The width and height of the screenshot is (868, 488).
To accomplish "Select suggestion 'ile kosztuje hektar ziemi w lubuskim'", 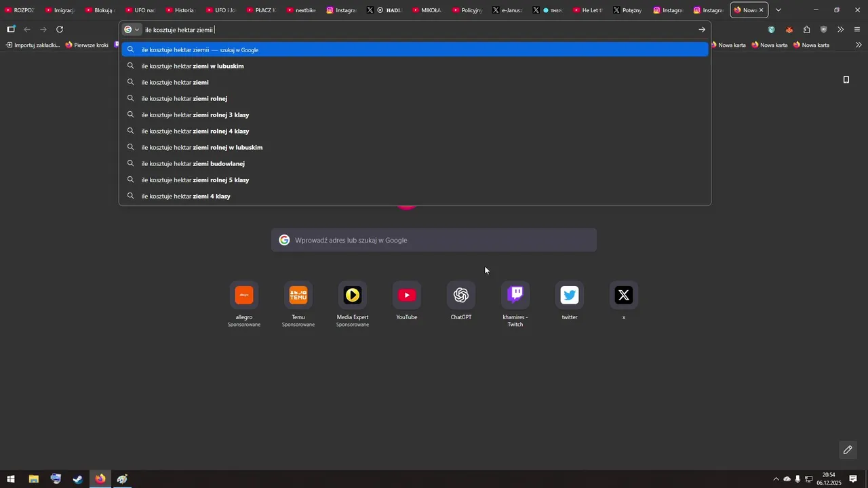I will click(x=415, y=66).
